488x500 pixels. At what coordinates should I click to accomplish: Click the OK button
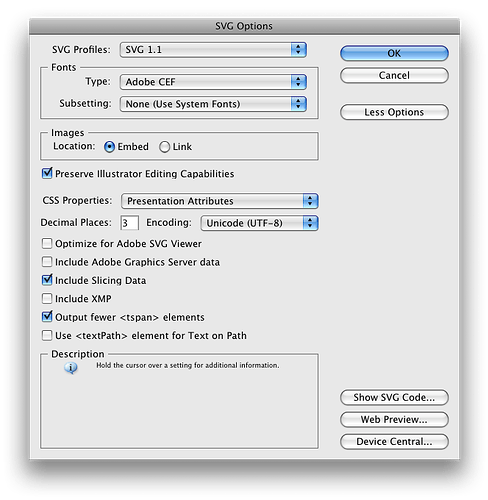(394, 53)
